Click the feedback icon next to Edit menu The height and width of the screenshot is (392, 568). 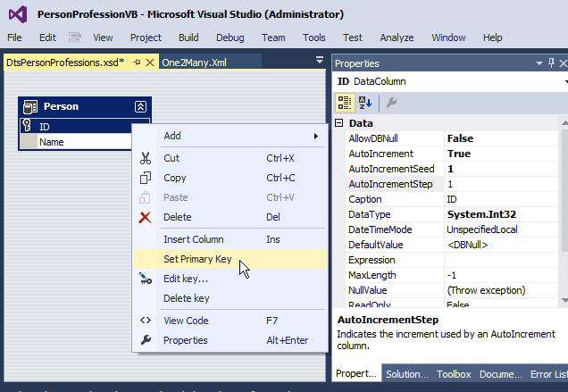point(75,38)
